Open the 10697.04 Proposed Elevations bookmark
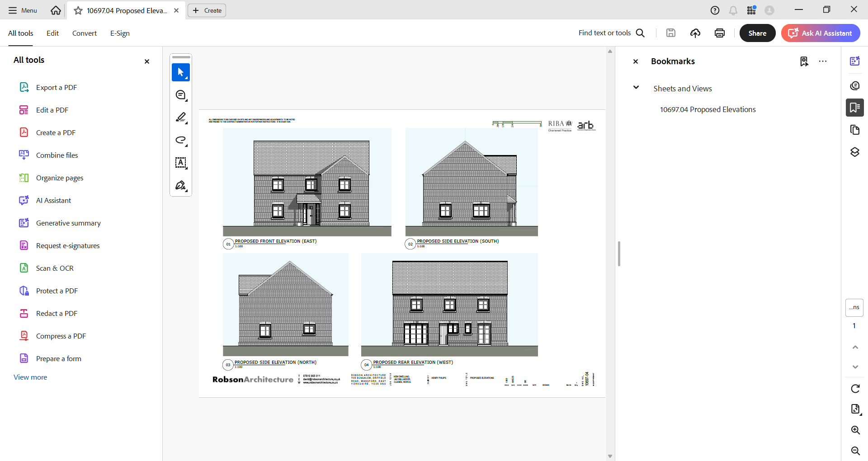This screenshot has width=868, height=461. point(708,109)
